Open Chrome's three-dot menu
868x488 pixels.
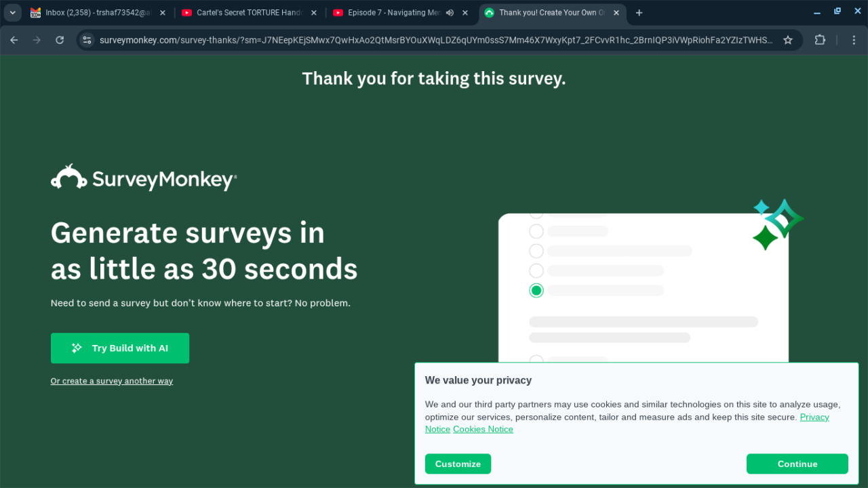point(854,40)
